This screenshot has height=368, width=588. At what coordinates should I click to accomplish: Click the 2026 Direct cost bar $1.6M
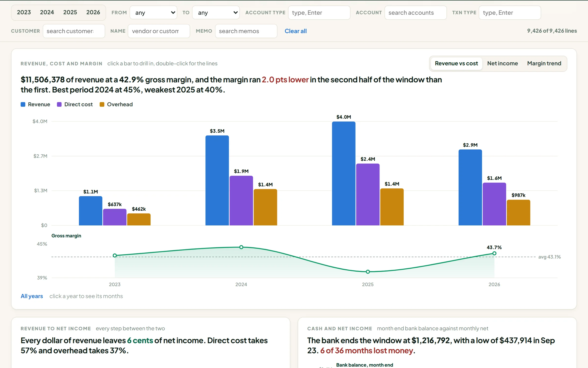point(494,204)
